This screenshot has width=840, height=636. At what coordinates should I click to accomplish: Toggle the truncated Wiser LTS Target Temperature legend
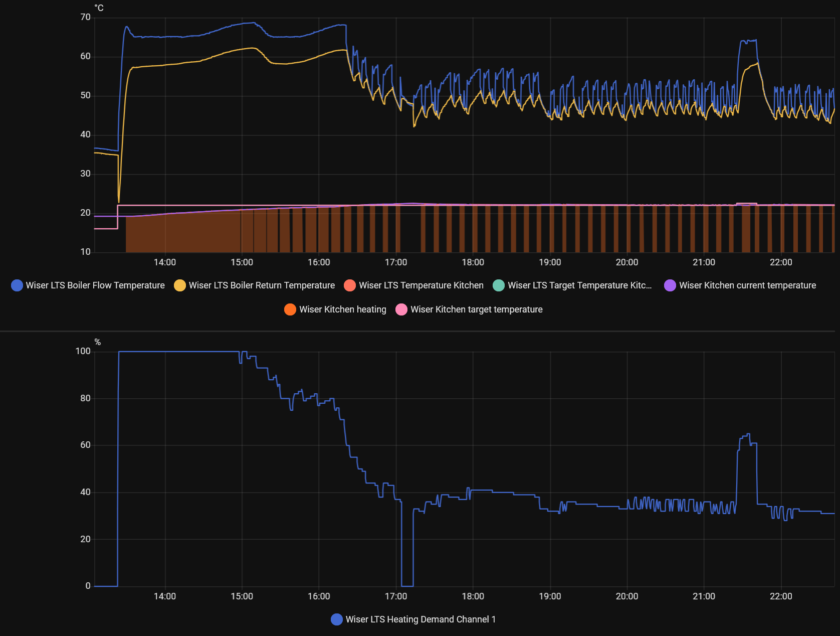[x=573, y=285]
